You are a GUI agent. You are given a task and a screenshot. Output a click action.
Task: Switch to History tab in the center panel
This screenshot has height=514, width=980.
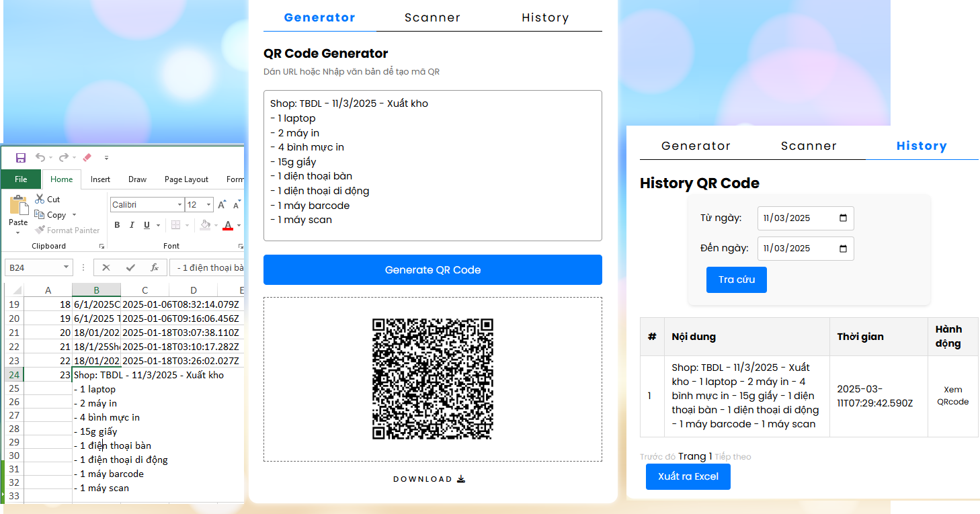(x=545, y=17)
